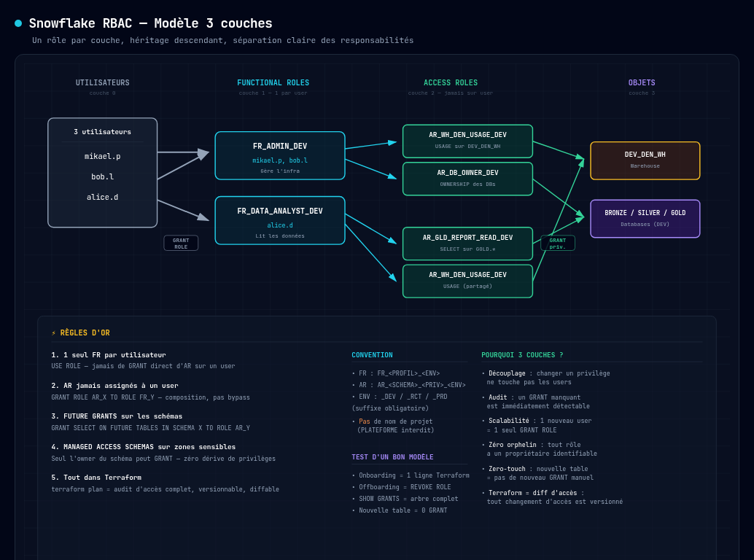Select the line 'USE ROLE — jamais de GRANT direct'
The image size is (754, 560).
click(144, 366)
